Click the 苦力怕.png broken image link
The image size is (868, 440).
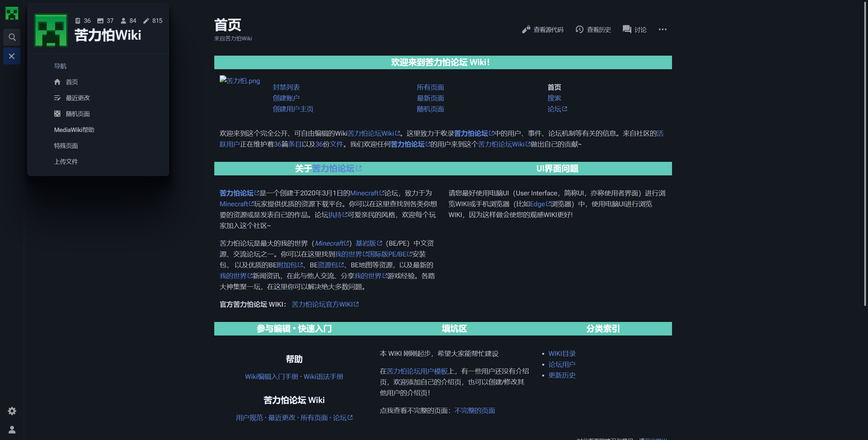pyautogui.click(x=240, y=80)
